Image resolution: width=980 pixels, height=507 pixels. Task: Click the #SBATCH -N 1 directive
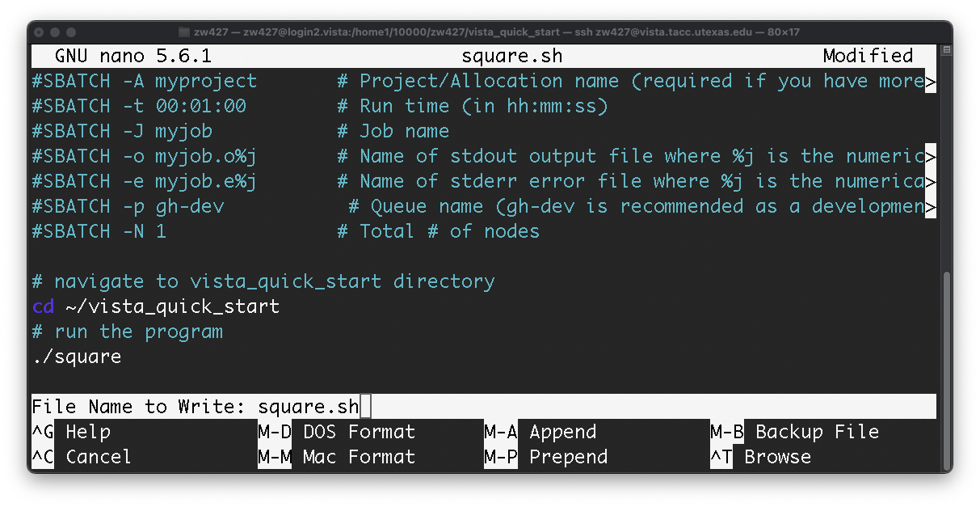[99, 230]
